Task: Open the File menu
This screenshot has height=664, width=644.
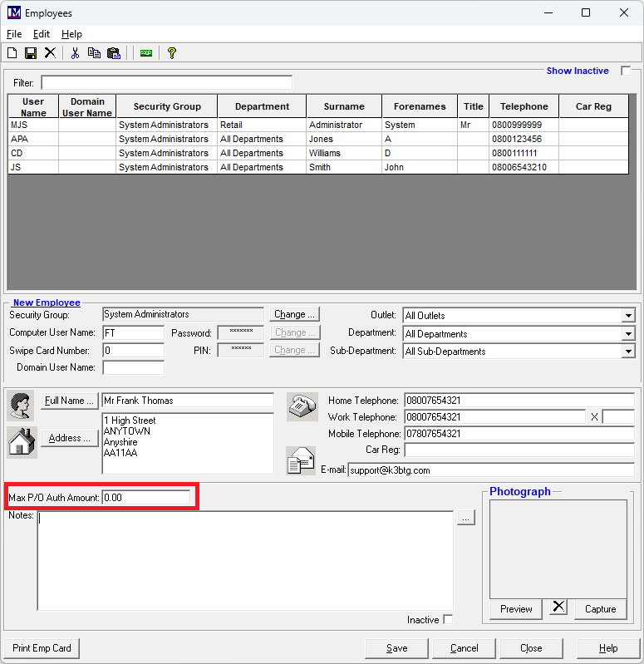Action: (14, 34)
